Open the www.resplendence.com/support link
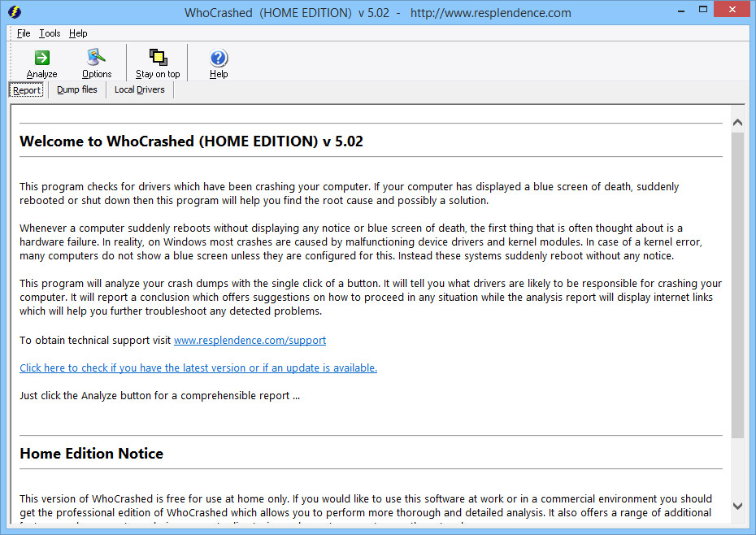 pyautogui.click(x=250, y=340)
